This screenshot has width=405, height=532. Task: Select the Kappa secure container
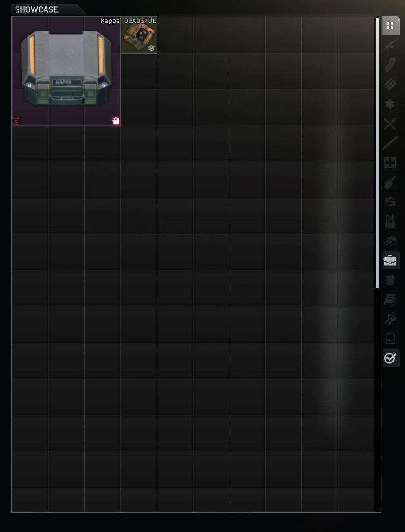(66, 71)
